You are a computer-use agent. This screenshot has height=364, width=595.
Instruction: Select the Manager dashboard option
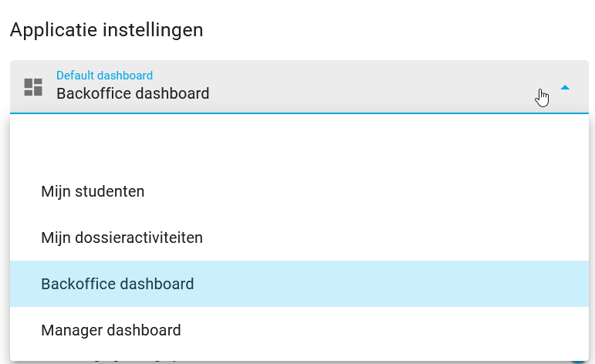pyautogui.click(x=299, y=330)
